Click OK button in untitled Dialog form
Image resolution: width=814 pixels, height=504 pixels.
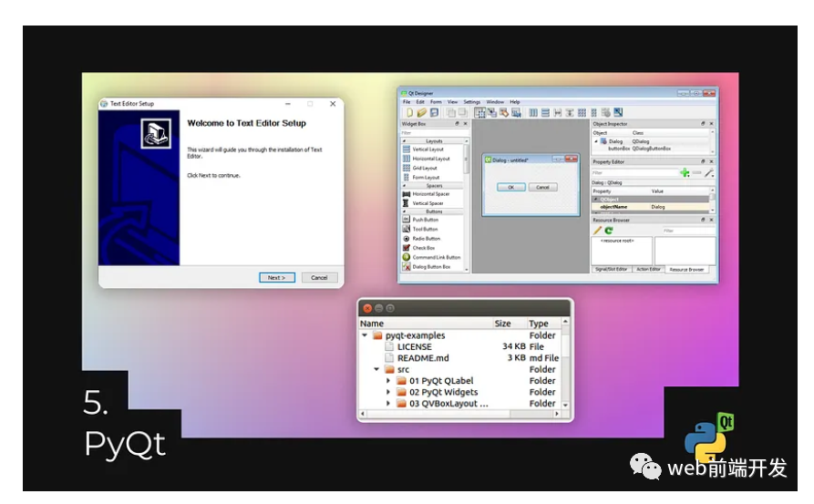tap(510, 187)
